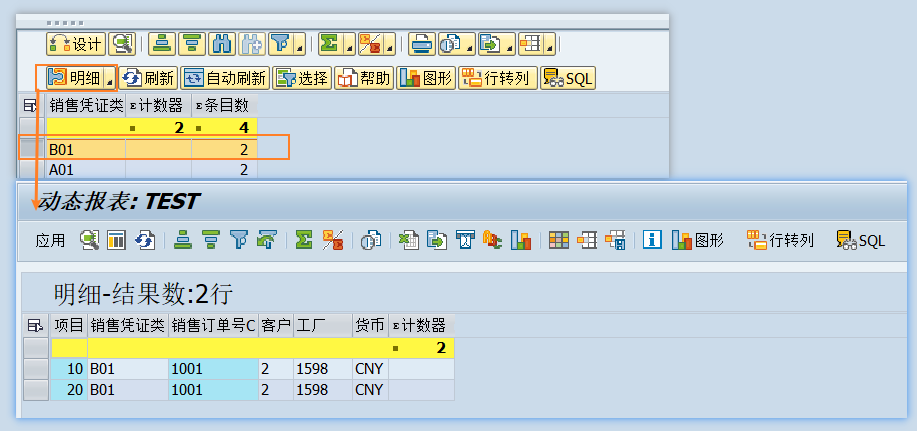Click the Views icon in TEST toolbar
This screenshot has height=431, width=917.
pyautogui.click(x=371, y=240)
